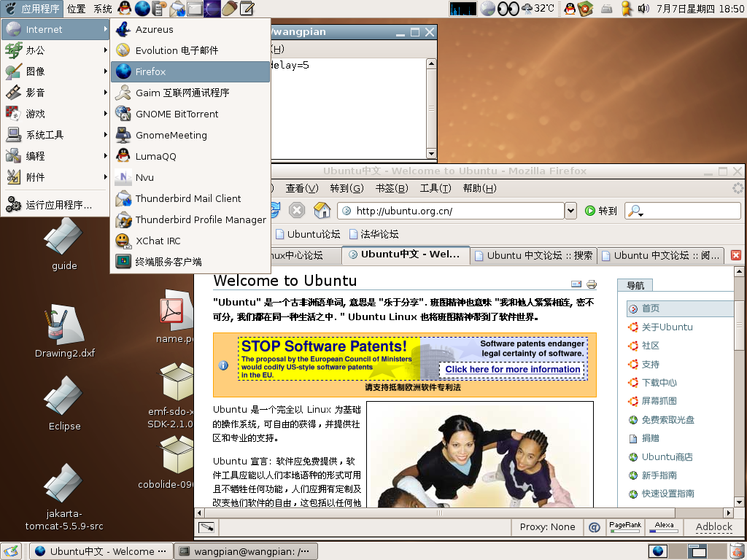The height and width of the screenshot is (560, 747).
Task: Open 位置 menu in top panel
Action: point(76,9)
